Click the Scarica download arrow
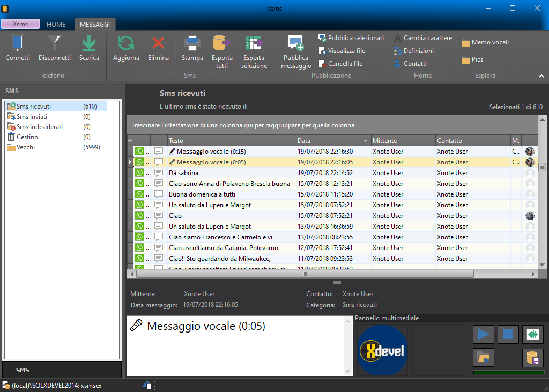This screenshot has width=549, height=392. point(89,43)
